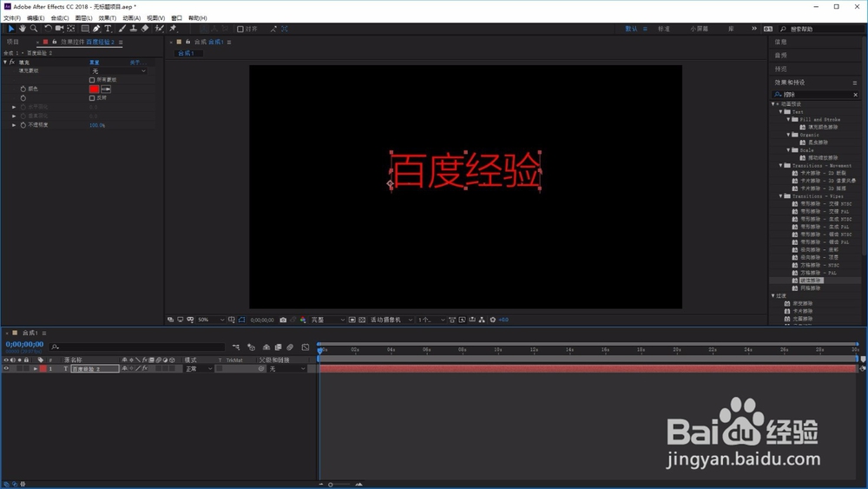Select the Unified Camera tool
The width and height of the screenshot is (868, 489).
59,29
